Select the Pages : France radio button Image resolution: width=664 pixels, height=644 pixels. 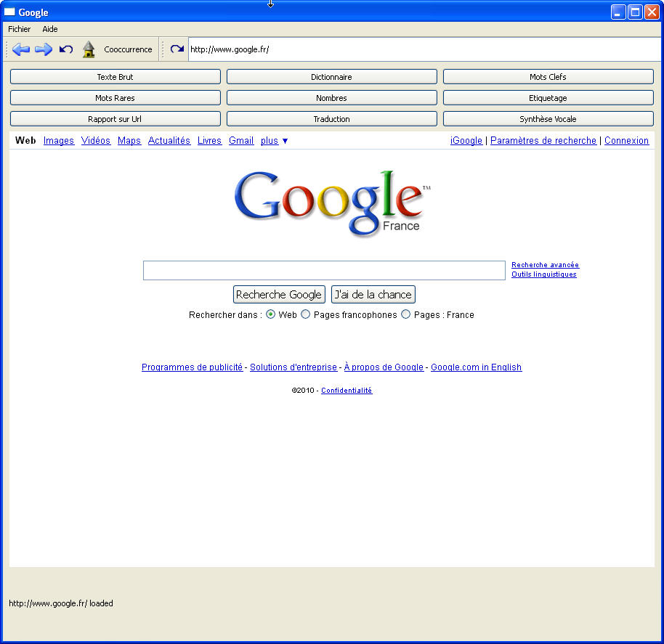click(405, 314)
